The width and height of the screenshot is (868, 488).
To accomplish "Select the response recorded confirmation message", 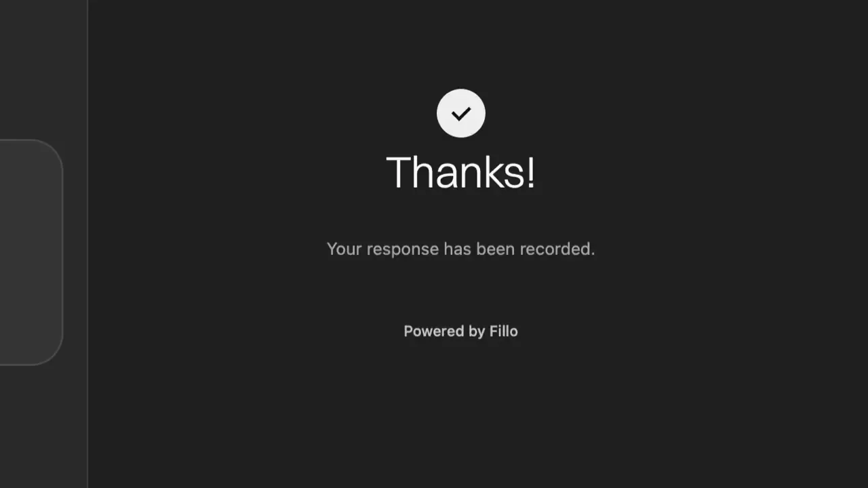I will point(460,249).
